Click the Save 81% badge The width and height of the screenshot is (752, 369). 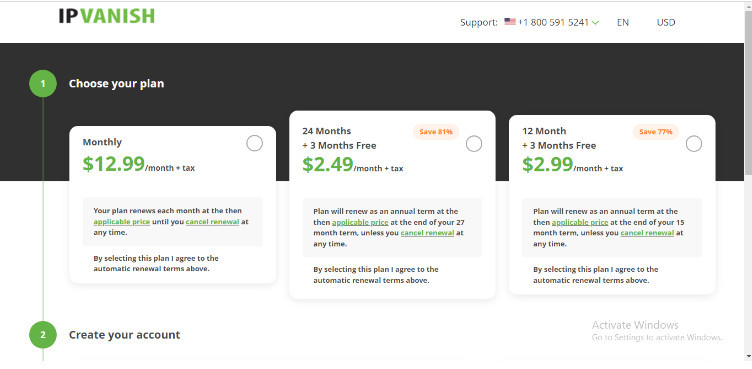click(x=436, y=131)
